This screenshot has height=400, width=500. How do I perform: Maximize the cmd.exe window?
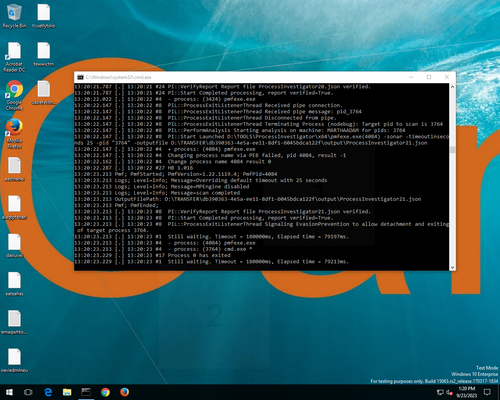429,77
